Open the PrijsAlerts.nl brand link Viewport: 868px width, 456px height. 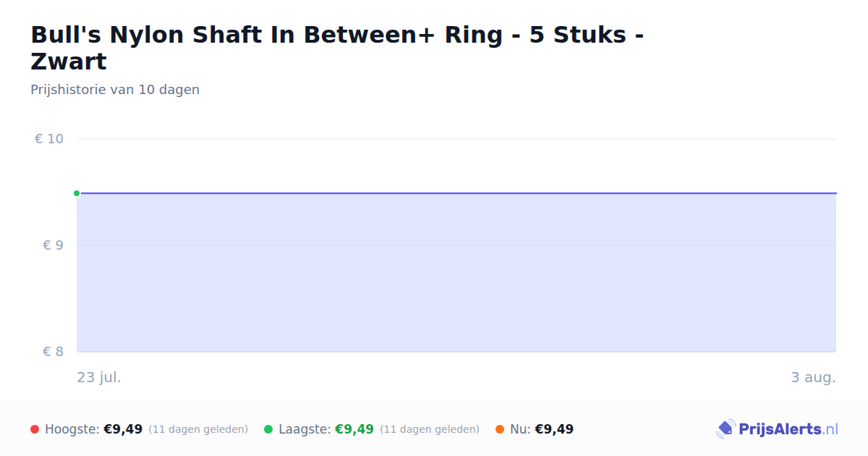[x=778, y=429]
